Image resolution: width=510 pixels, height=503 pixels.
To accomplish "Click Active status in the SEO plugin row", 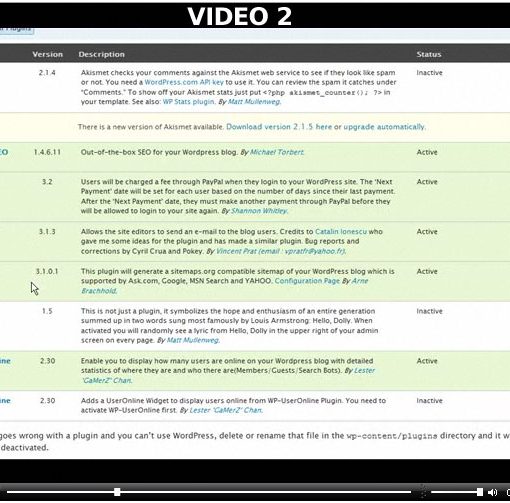I will click(427, 152).
